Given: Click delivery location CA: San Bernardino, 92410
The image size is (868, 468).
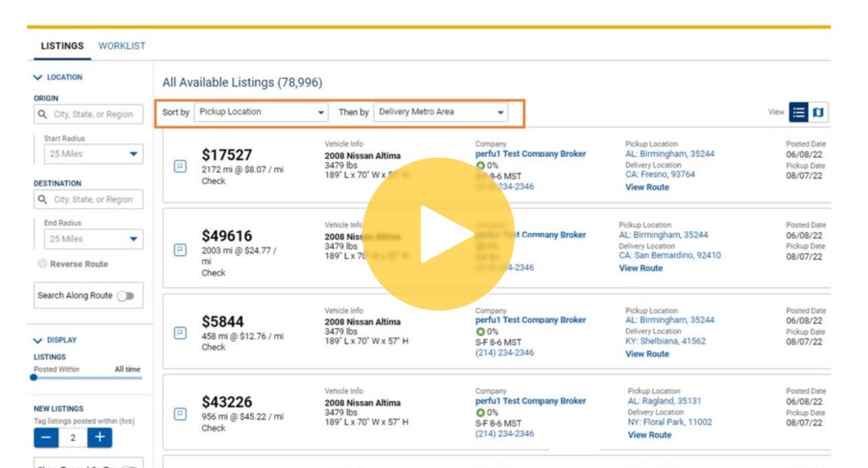Looking at the screenshot, I should (x=670, y=255).
